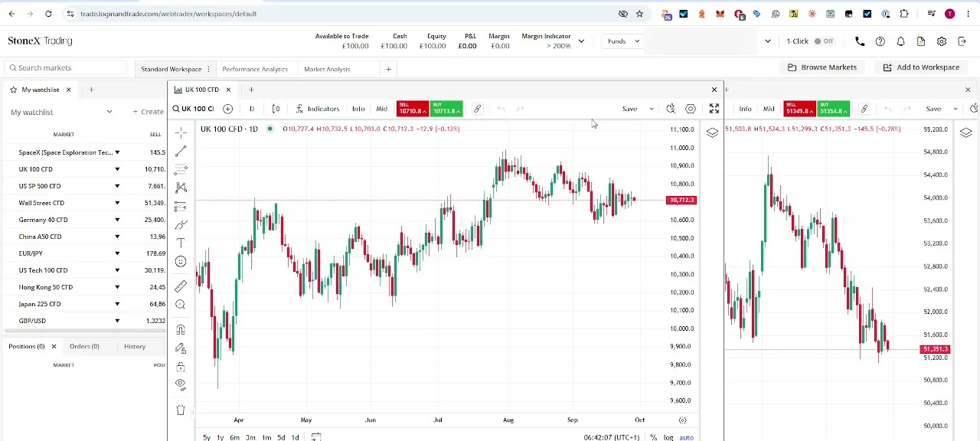Toggle percent scale on UK 100 chart
Viewport: 980px width, 441px height.
653,437
